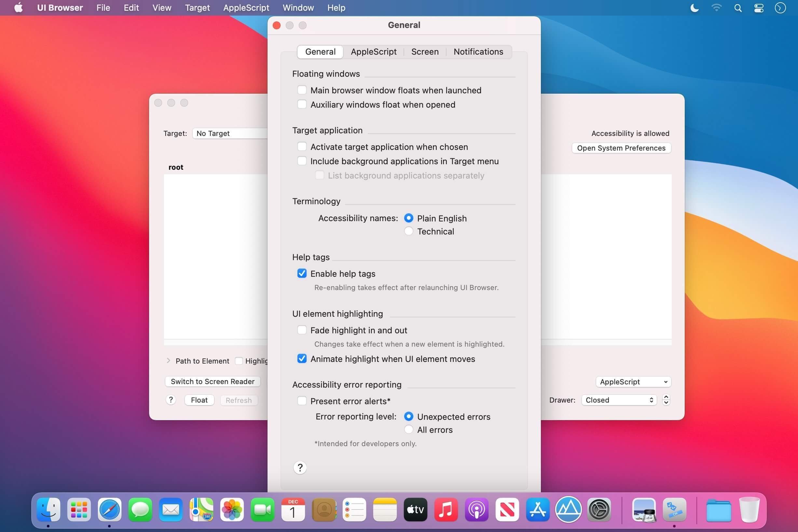The height and width of the screenshot is (532, 798).
Task: Enable Activate target application when chosen
Action: [x=302, y=147]
